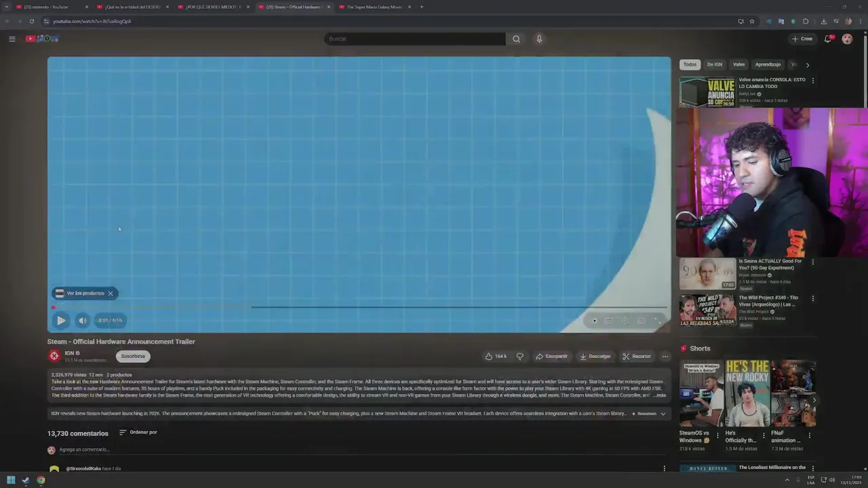
Task: Select the Todos filter chip
Action: click(690, 64)
